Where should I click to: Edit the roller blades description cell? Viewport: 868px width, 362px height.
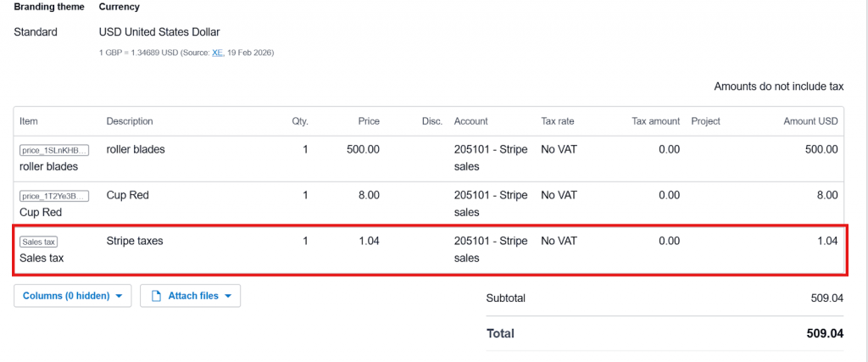click(136, 149)
